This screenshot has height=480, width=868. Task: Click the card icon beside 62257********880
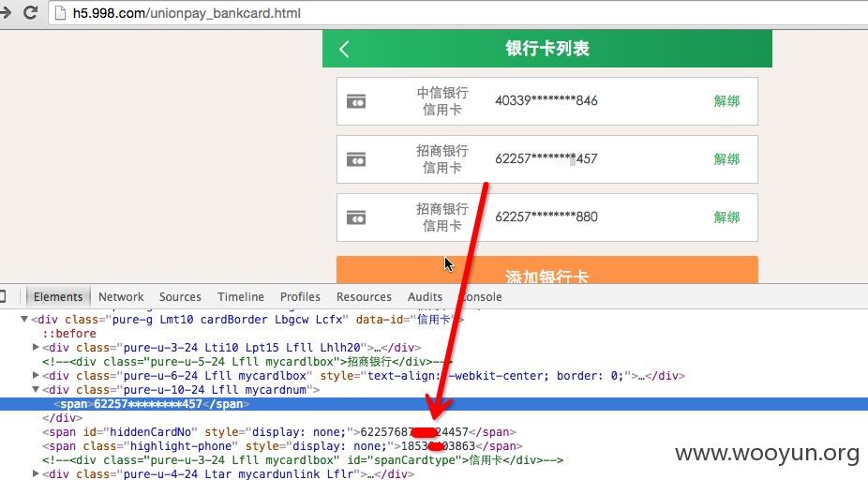356,217
